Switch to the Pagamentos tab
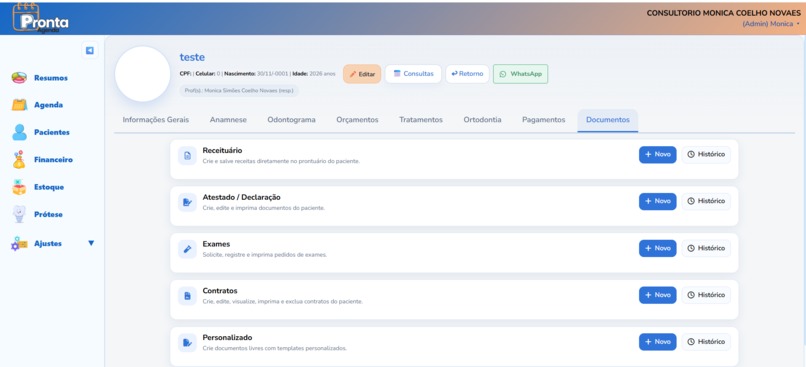Screen dimensions: 806x367 point(543,120)
